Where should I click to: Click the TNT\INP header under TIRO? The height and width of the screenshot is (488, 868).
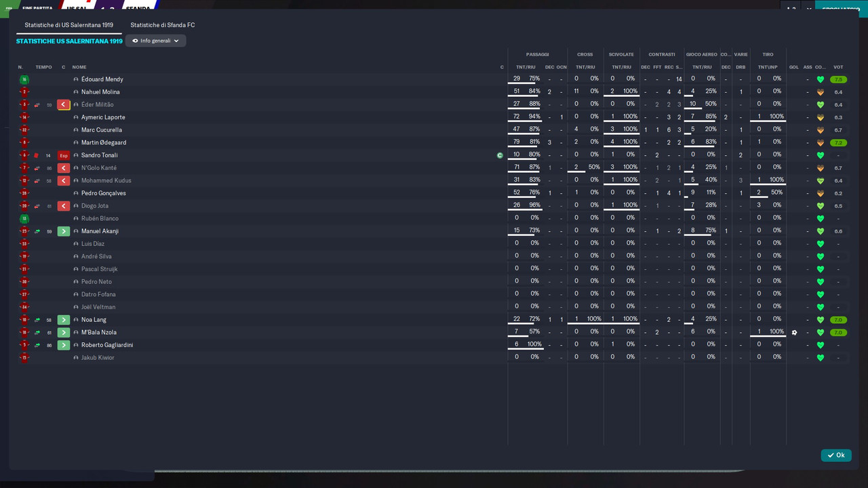[x=768, y=67]
